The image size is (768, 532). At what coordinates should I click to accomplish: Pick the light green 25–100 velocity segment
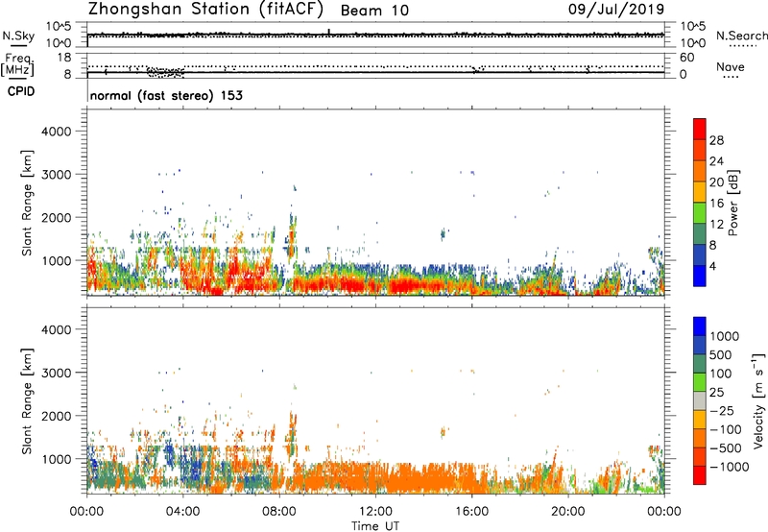tap(700, 382)
